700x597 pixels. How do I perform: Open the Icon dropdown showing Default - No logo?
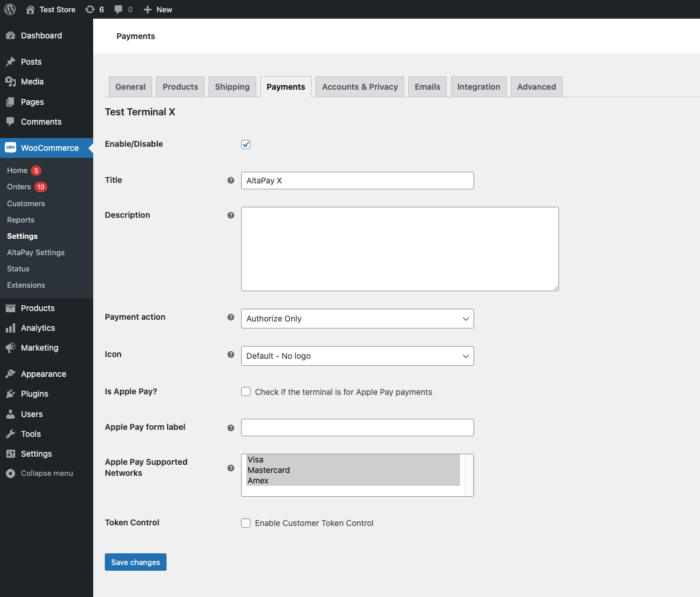358,356
